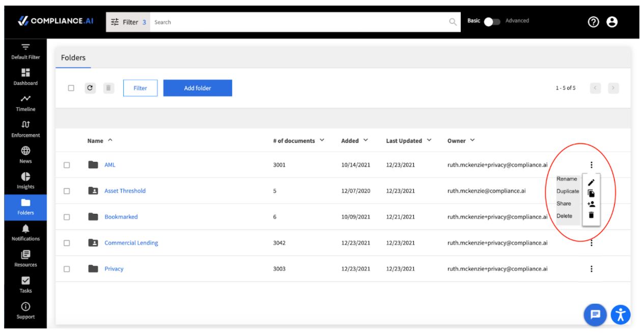Click the Advanced search label
The width and height of the screenshot is (644, 333).
point(517,21)
